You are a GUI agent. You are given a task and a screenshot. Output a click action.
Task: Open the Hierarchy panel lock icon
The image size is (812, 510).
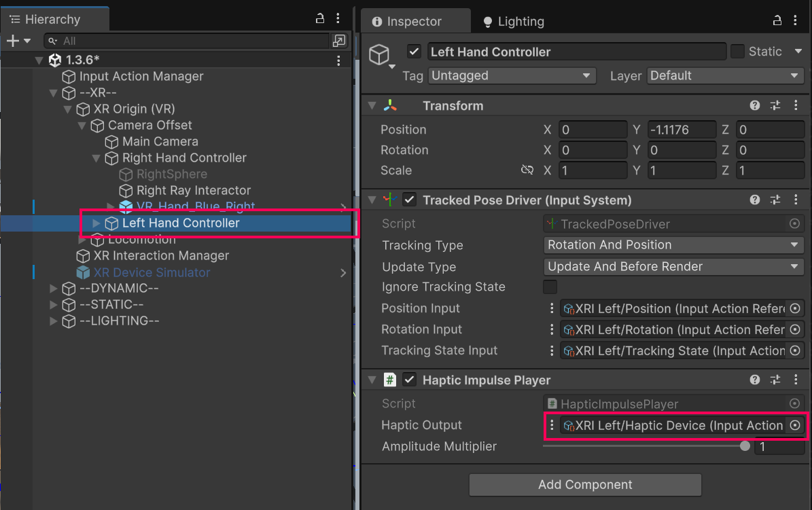320,19
